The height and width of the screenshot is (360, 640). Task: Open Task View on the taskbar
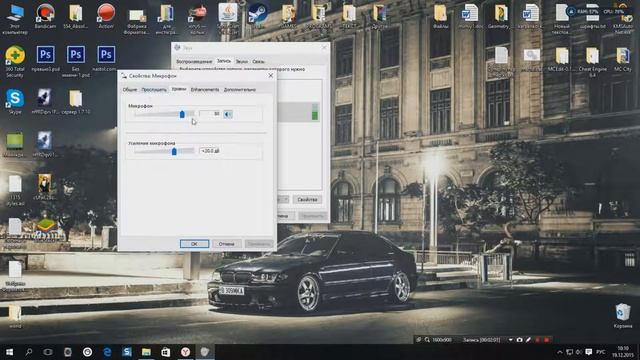(48, 352)
